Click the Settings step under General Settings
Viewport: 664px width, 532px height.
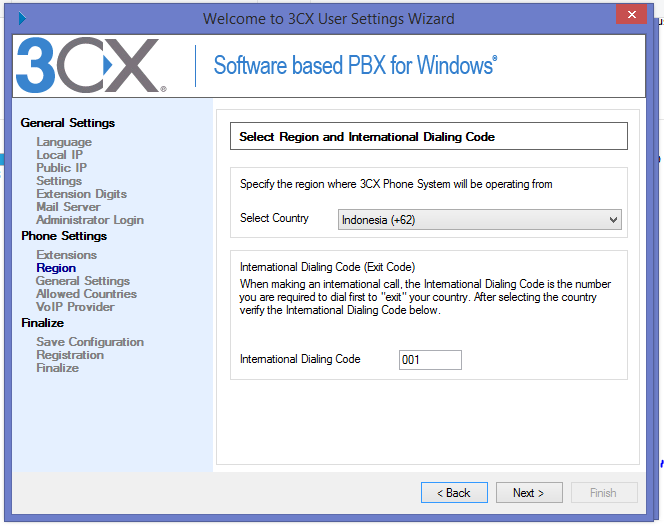(59, 181)
